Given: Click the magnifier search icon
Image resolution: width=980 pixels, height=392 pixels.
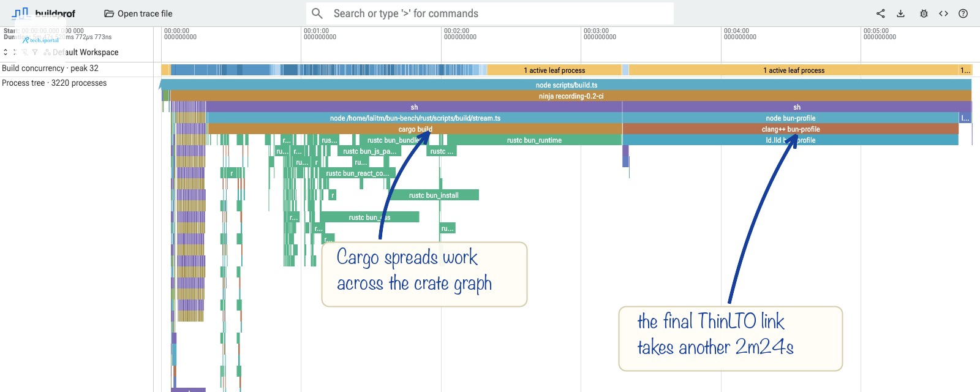Looking at the screenshot, I should (317, 13).
